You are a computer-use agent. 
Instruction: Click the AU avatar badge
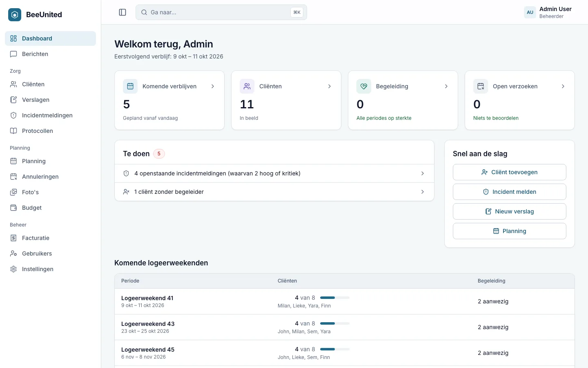(530, 12)
